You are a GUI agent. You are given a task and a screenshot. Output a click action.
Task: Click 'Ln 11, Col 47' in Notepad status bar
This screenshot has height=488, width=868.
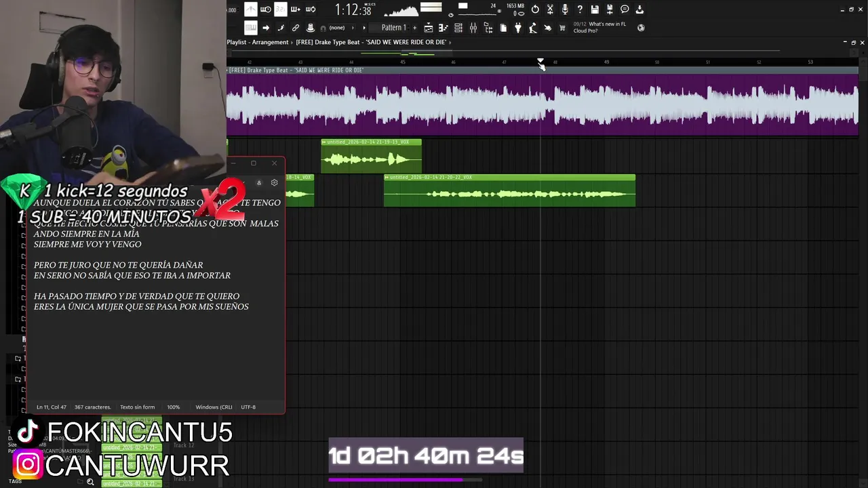[x=52, y=407]
